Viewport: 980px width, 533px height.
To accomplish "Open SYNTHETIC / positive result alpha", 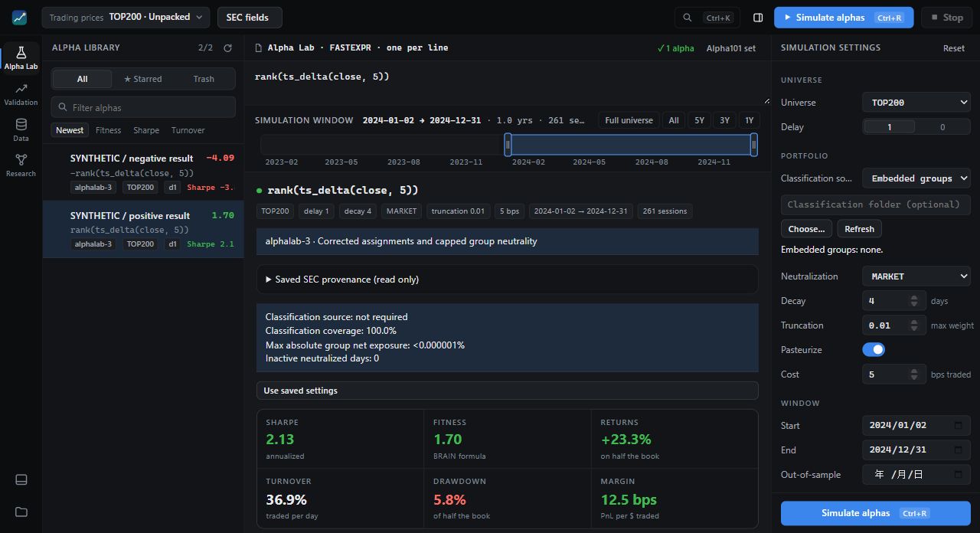I will point(143,229).
